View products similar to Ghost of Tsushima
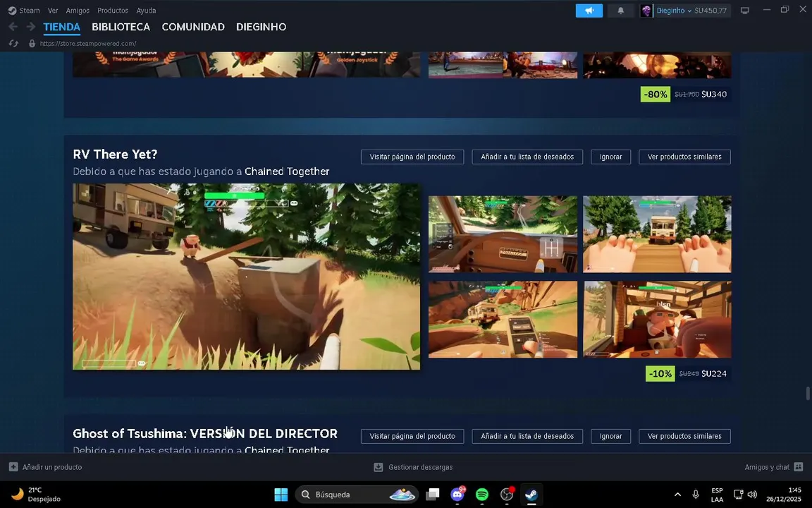The image size is (812, 508). point(684,436)
